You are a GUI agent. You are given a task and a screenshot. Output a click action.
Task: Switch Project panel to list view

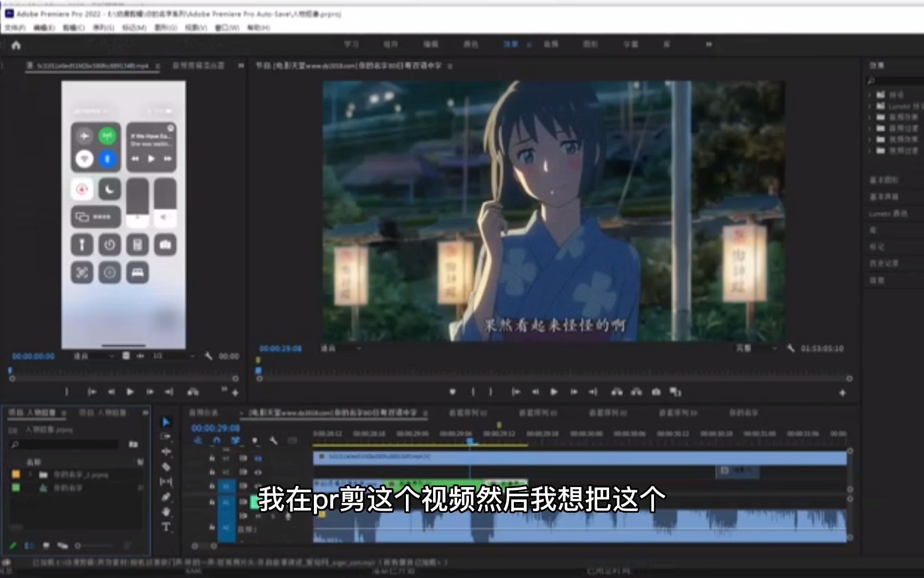29,546
